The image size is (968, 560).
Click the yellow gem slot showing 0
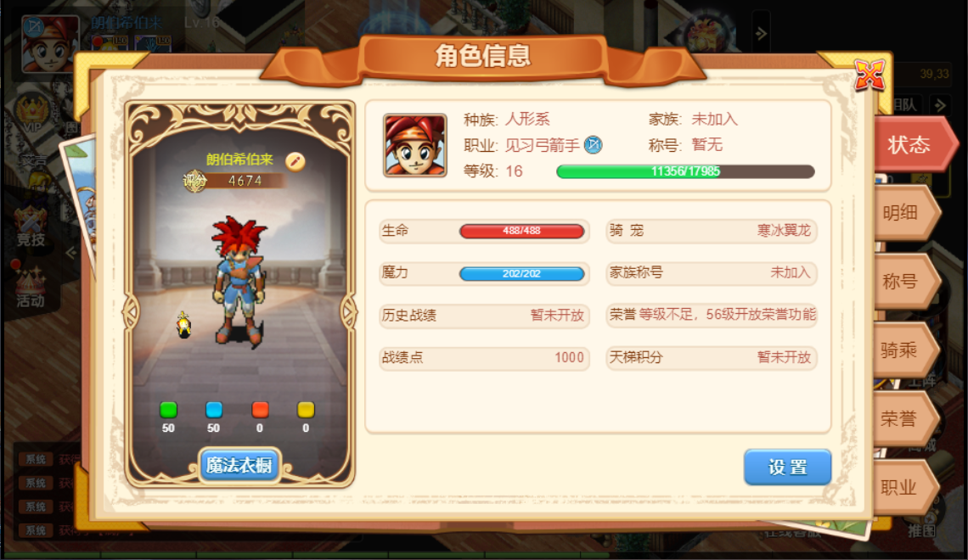coord(306,410)
